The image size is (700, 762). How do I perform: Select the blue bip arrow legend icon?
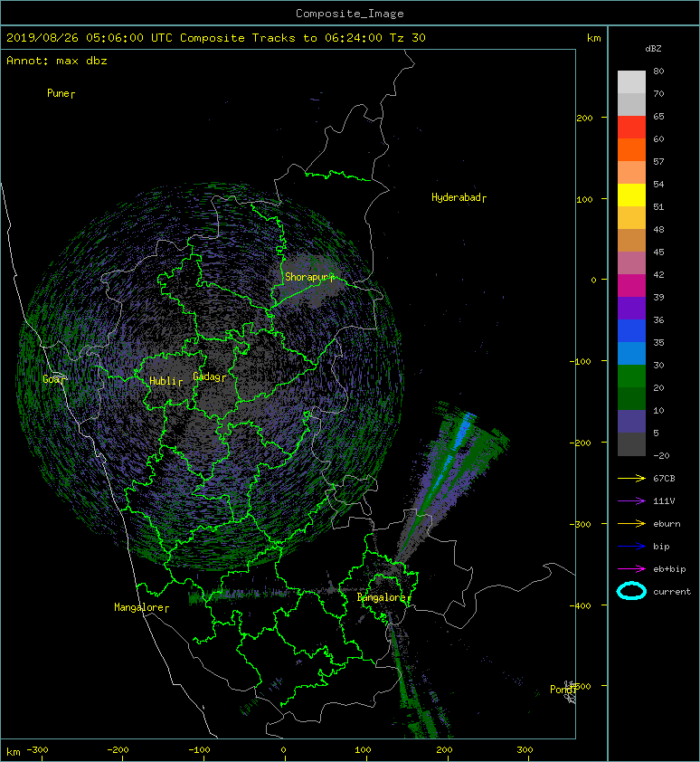click(631, 547)
